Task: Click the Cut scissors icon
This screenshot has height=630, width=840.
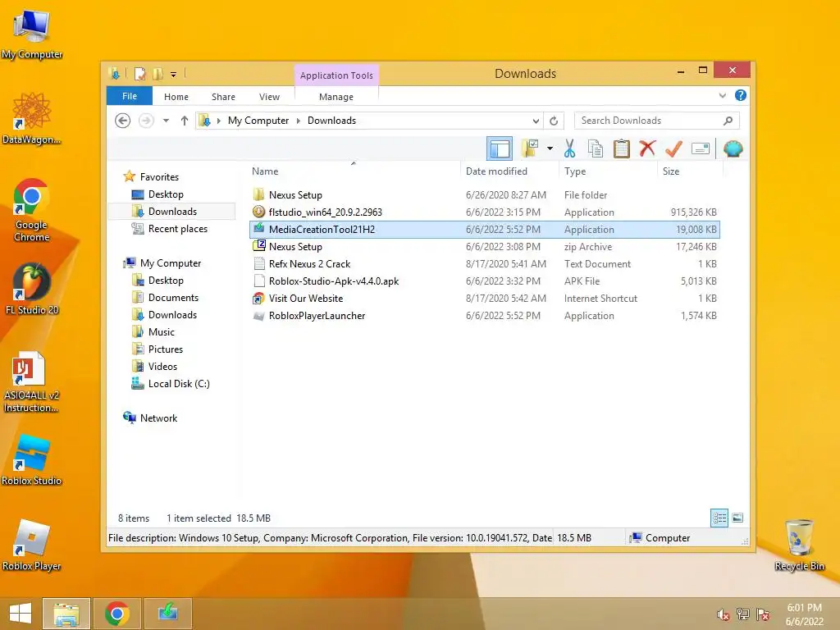Action: [x=569, y=148]
